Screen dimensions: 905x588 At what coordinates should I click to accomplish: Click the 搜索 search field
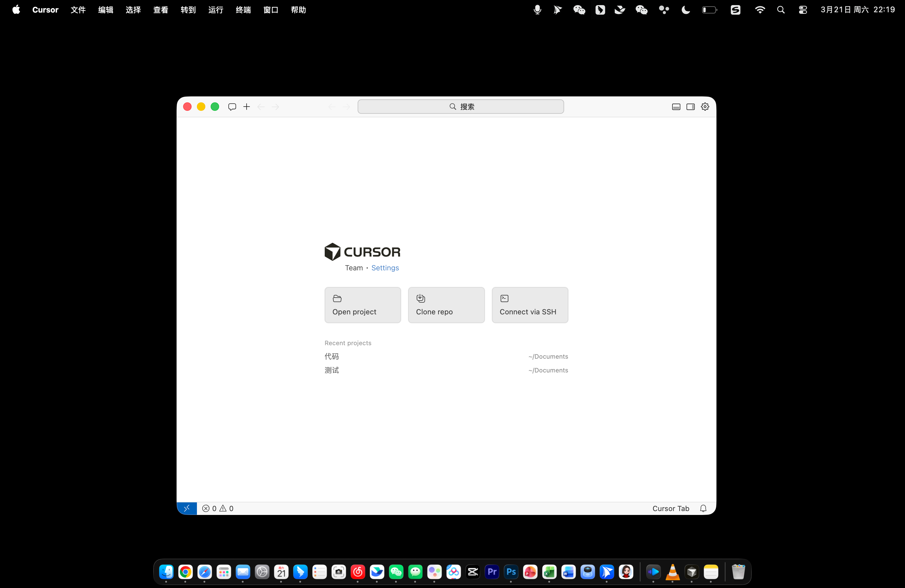pyautogui.click(x=461, y=107)
